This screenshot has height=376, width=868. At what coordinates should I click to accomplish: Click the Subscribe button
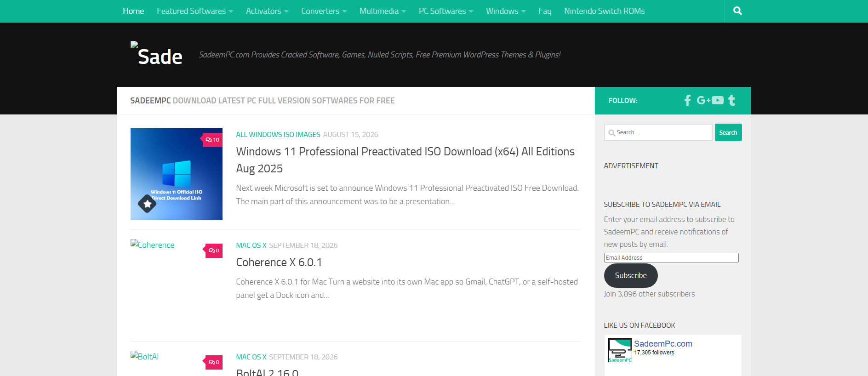(631, 275)
